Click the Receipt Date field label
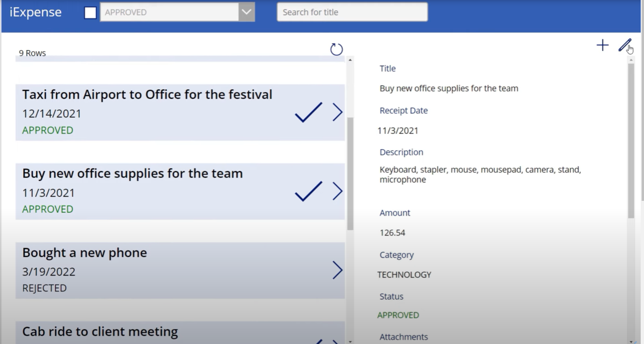Viewport: 644px width, 344px height. pyautogui.click(x=404, y=111)
